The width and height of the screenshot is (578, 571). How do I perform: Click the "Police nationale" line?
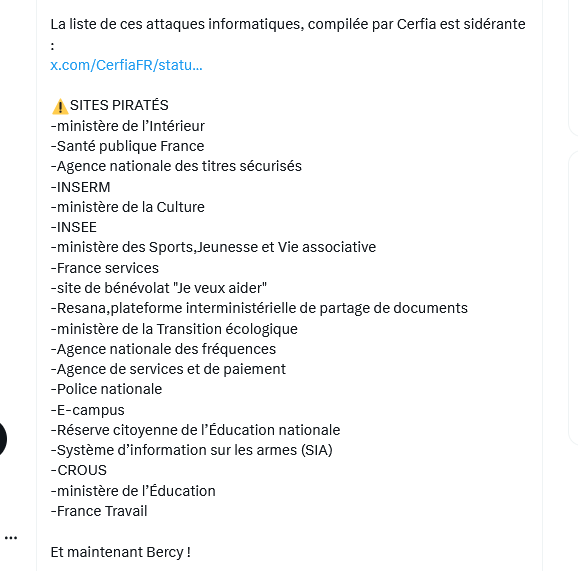pyautogui.click(x=106, y=389)
